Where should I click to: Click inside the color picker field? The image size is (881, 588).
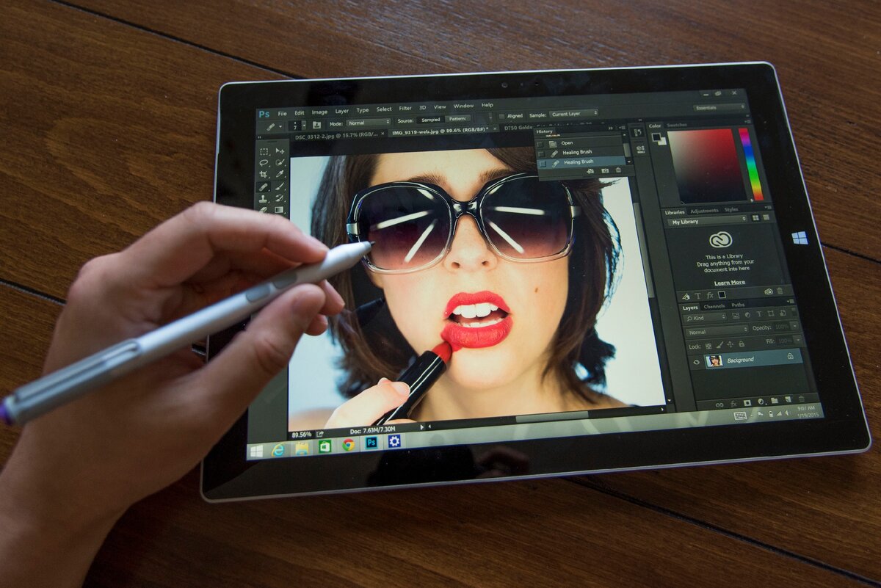(x=706, y=165)
